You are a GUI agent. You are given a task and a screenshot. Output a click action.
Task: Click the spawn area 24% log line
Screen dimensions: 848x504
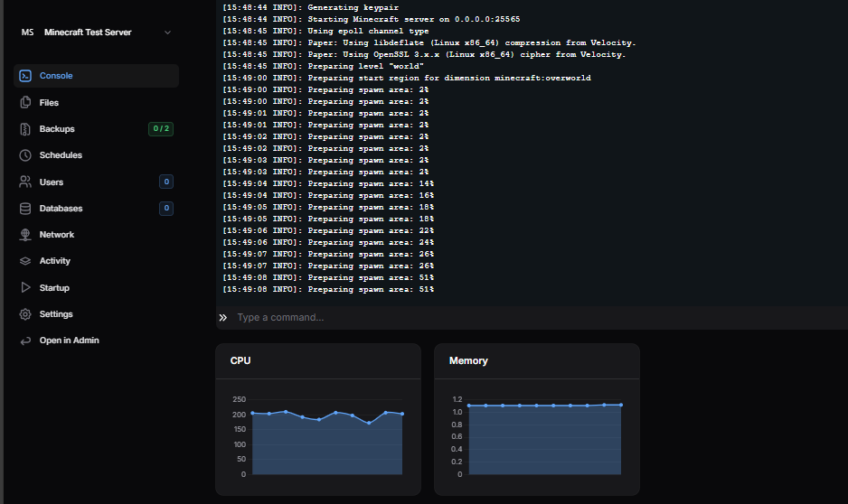328,243
